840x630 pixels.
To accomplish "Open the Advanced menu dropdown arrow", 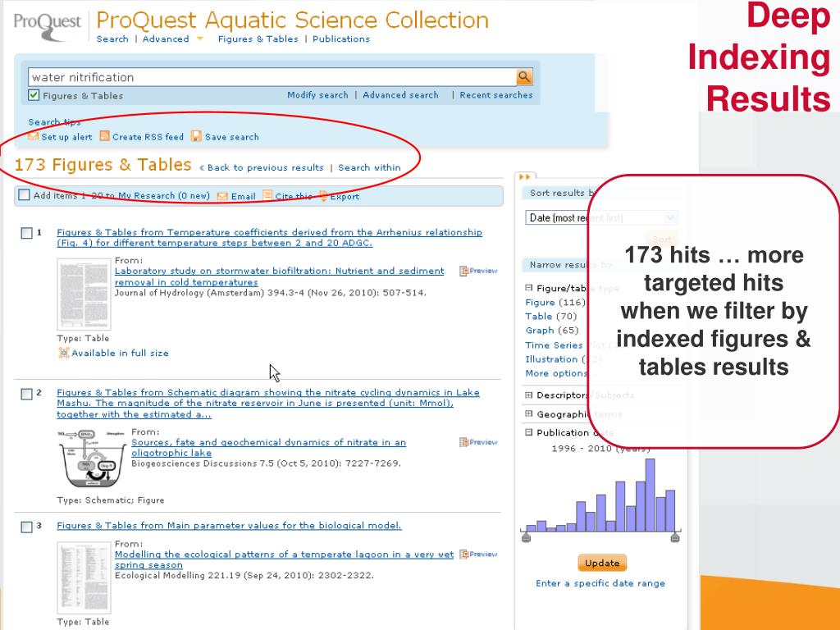I will [200, 39].
